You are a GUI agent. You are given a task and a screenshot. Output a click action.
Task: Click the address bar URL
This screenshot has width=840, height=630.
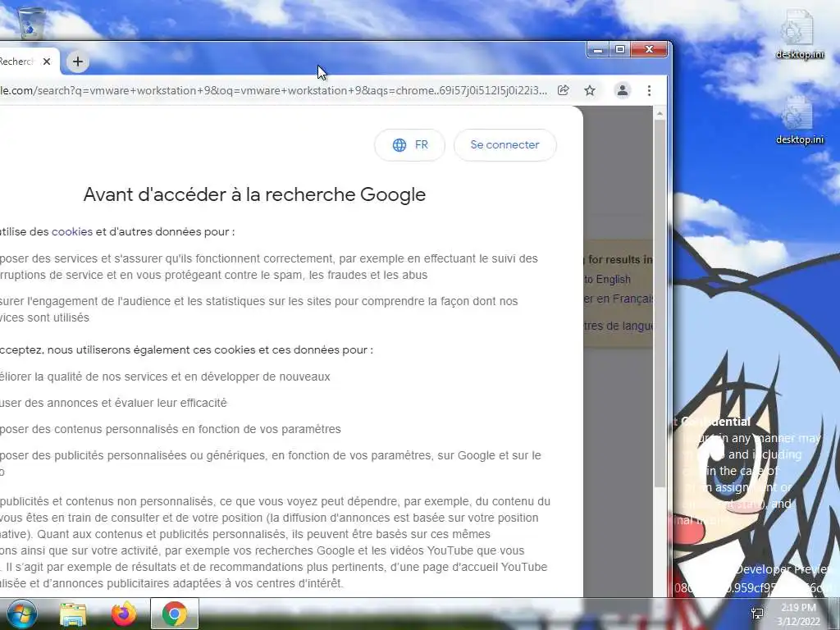click(273, 90)
